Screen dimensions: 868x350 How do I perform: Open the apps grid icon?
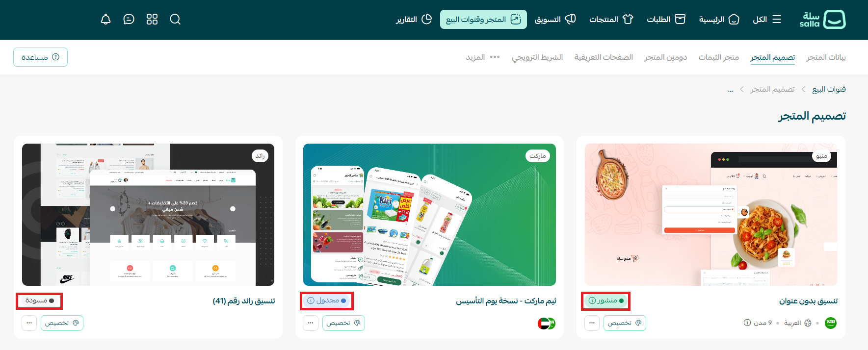pyautogui.click(x=152, y=19)
